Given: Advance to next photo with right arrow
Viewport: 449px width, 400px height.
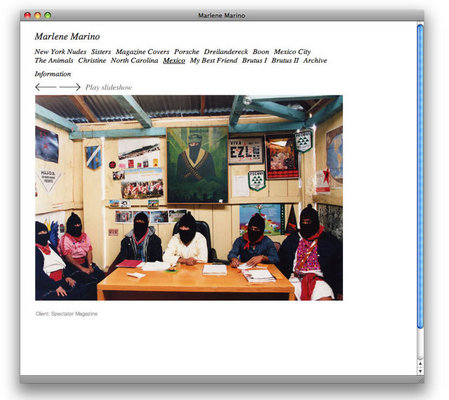Looking at the screenshot, I should (70, 87).
